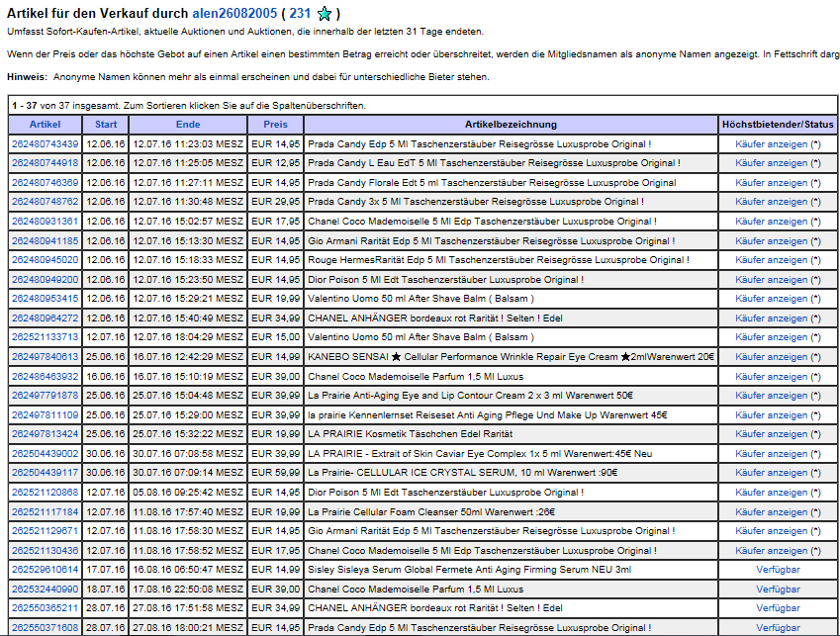The image size is (840, 636).
Task: Open item number 262521130436
Action: tap(45, 550)
